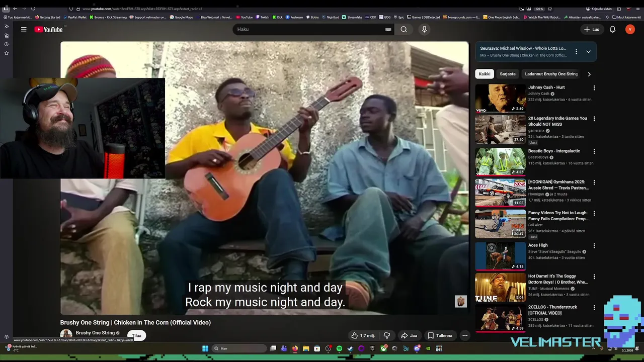Open the Restream bookmark
644x362 pixels.
(x=294, y=17)
